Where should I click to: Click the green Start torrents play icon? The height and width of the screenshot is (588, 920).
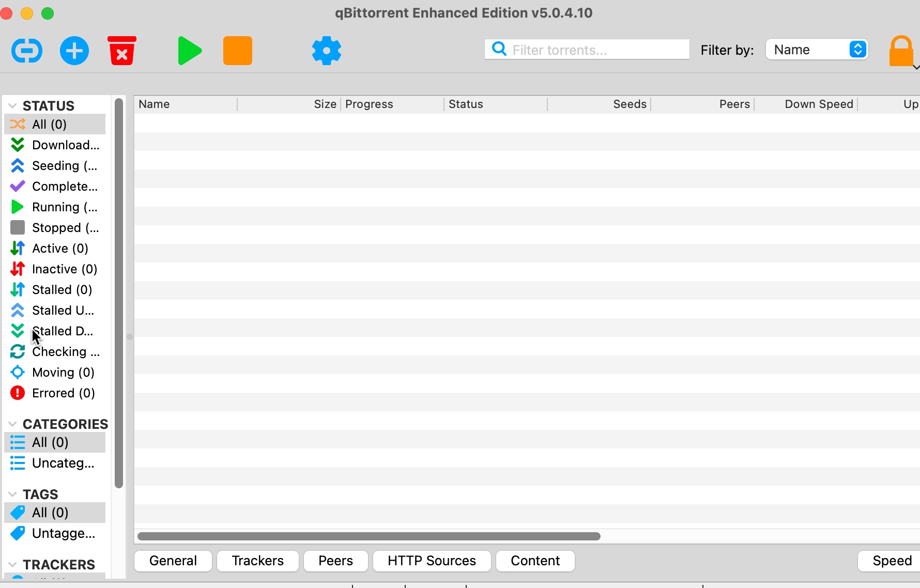click(x=189, y=51)
